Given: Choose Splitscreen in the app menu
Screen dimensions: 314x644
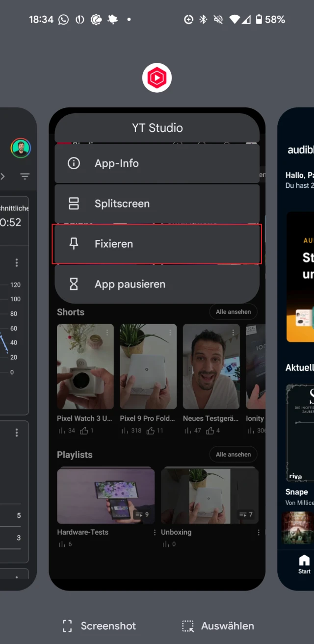Looking at the screenshot, I should pos(157,204).
